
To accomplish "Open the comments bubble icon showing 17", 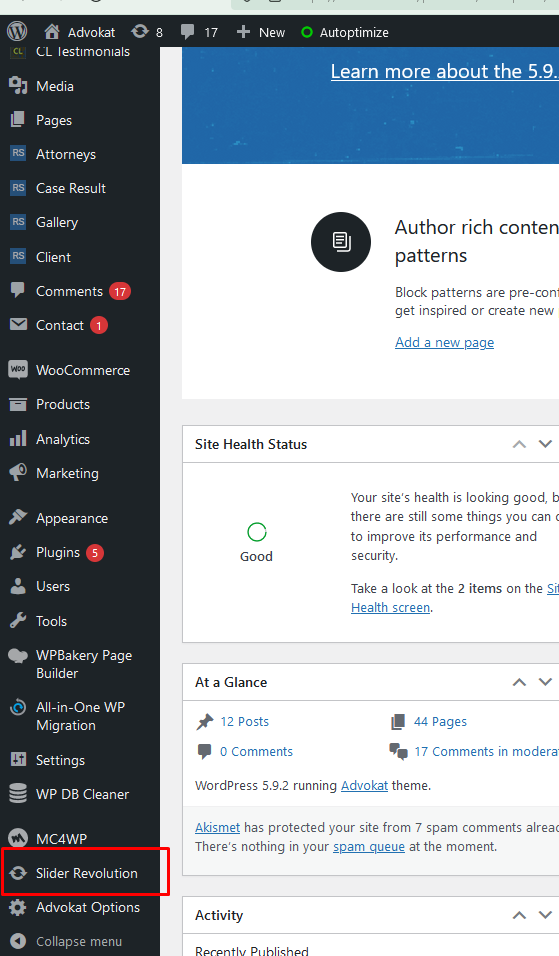I will pos(188,32).
